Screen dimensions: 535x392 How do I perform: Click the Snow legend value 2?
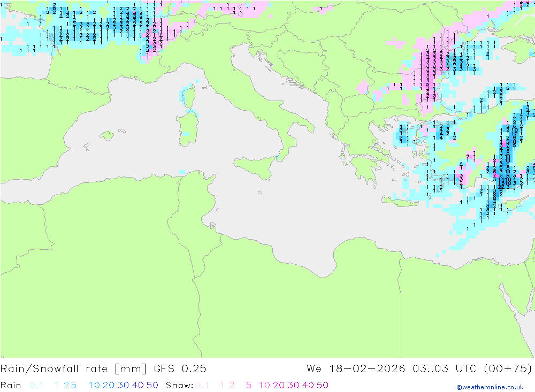point(232,385)
